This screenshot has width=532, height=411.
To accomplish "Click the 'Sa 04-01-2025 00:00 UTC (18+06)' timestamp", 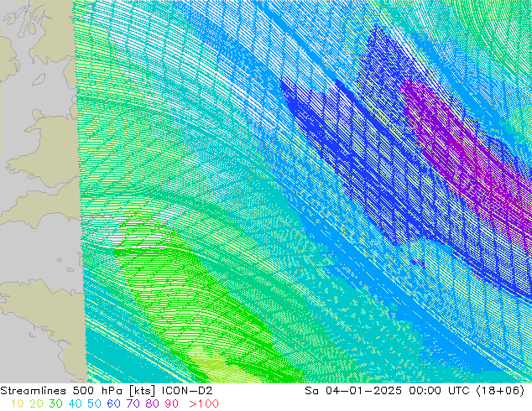I will [415, 391].
